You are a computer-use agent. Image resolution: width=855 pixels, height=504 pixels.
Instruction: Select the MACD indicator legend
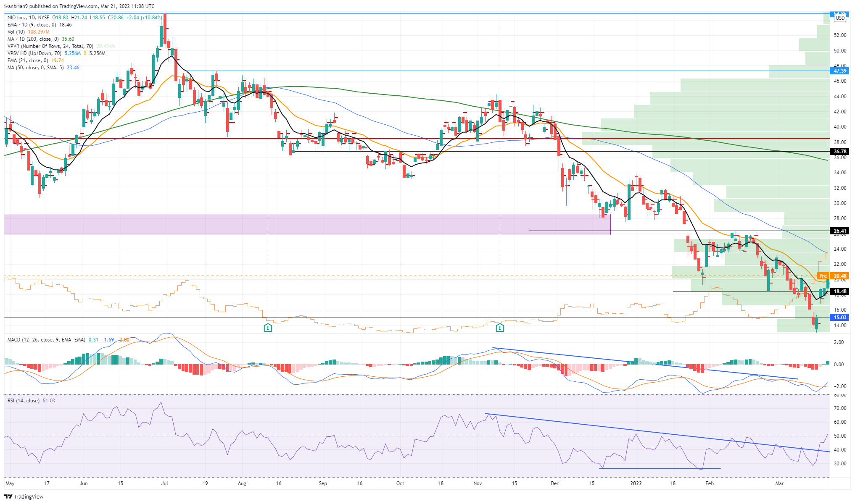tap(46, 340)
